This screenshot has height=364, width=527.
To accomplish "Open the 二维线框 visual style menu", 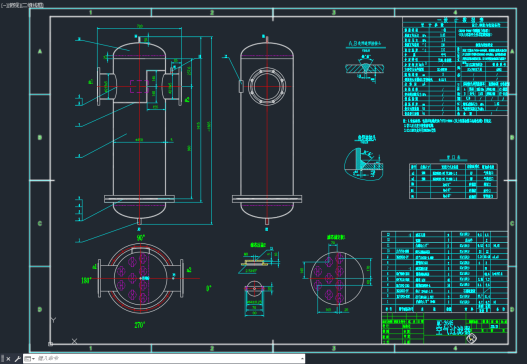I will point(34,5).
